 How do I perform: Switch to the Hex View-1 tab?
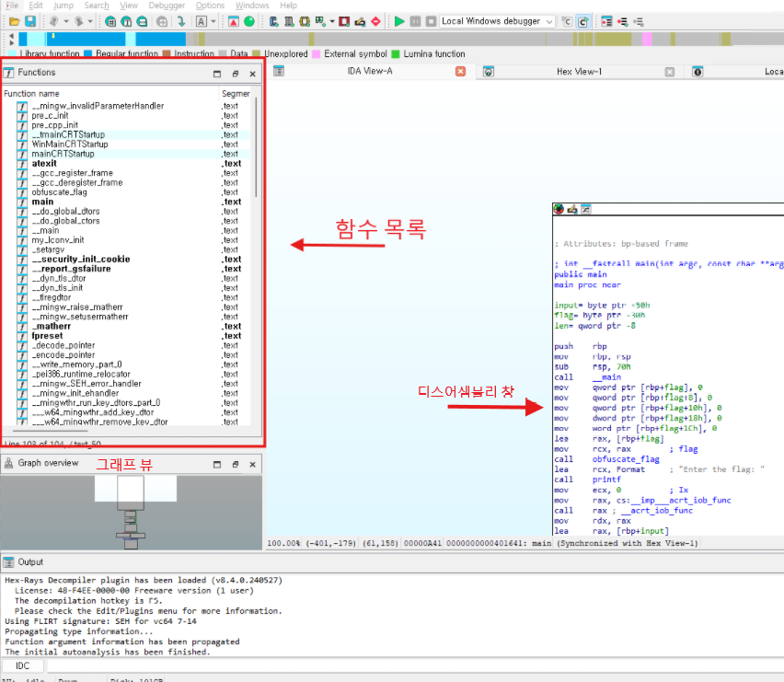(x=579, y=72)
